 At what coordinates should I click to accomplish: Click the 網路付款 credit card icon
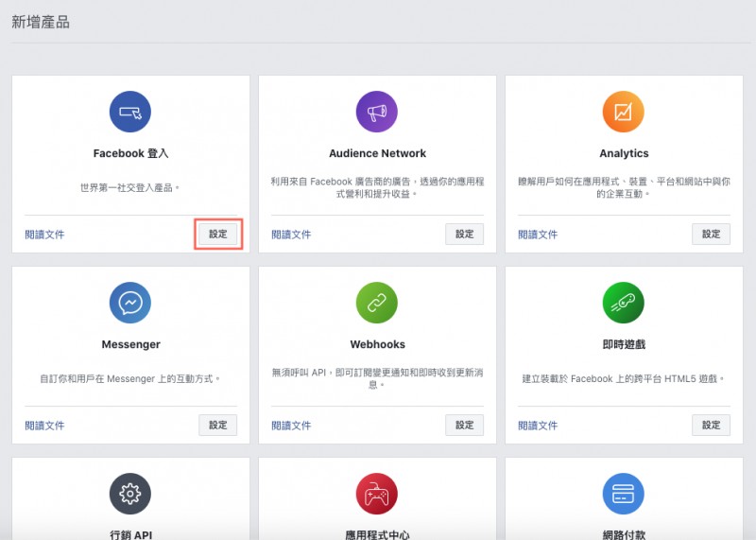[624, 494]
